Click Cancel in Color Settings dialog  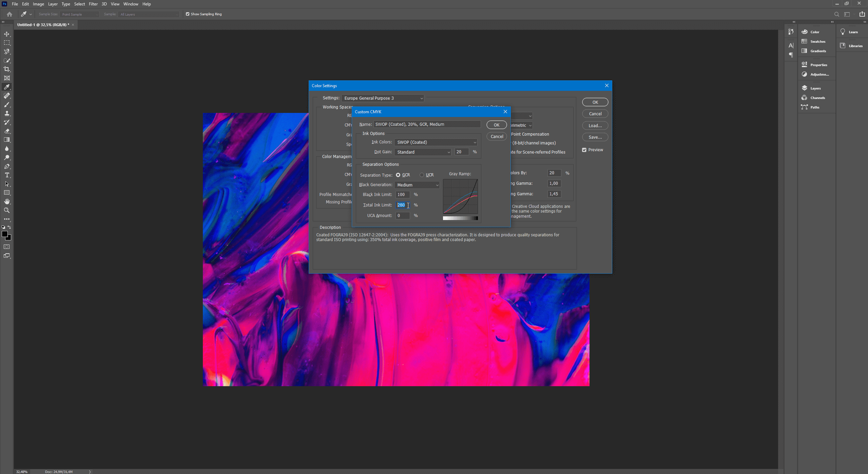(x=595, y=114)
